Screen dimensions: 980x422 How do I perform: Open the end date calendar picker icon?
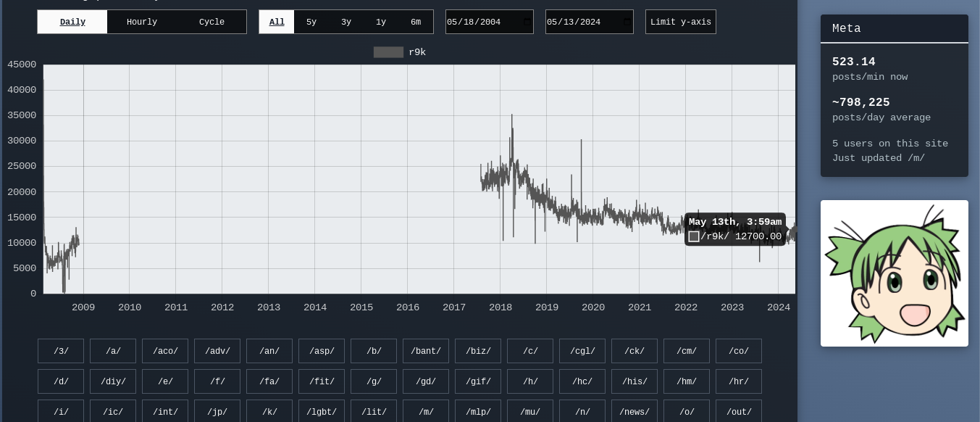click(627, 22)
